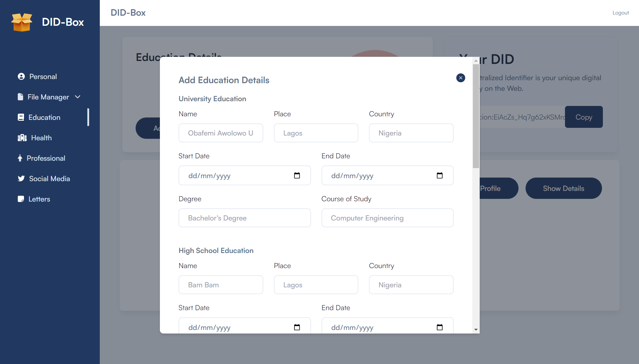Click the Letters note icon in sidebar
Image resolution: width=639 pixels, height=364 pixels.
click(21, 199)
